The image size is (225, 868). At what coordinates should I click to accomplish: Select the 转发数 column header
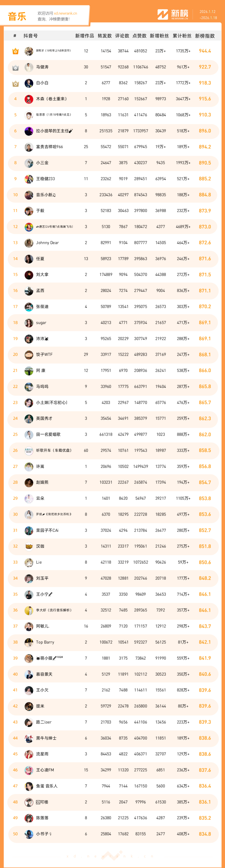[105, 36]
